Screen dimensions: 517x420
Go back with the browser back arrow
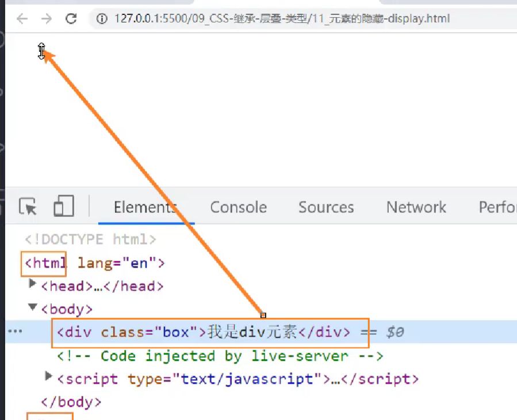pyautogui.click(x=22, y=19)
